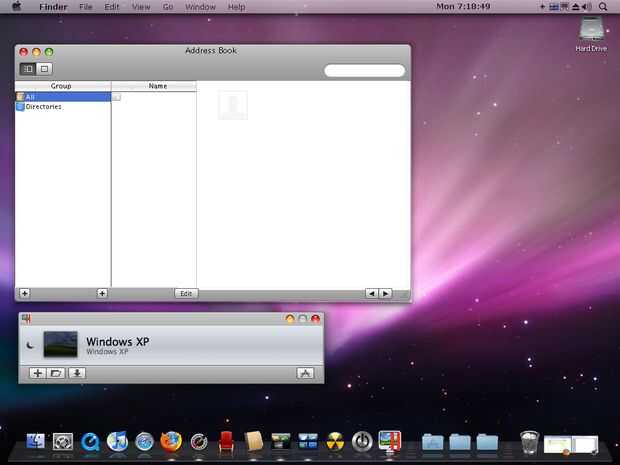
Task: Open the blue window-grid icon in Dock
Action: (x=308, y=441)
